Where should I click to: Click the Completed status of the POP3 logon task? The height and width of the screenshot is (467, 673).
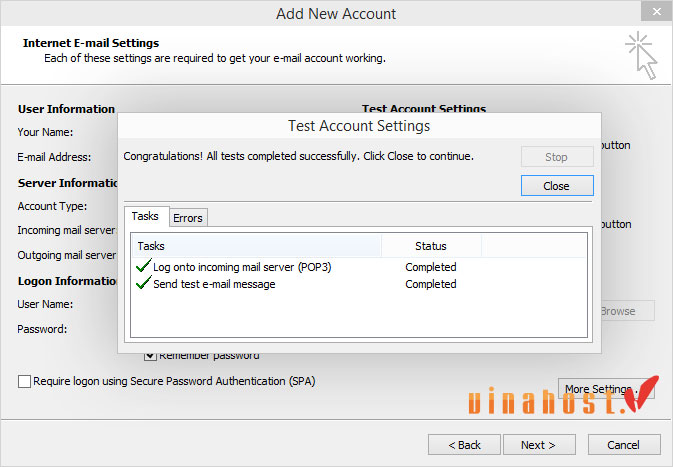[430, 267]
